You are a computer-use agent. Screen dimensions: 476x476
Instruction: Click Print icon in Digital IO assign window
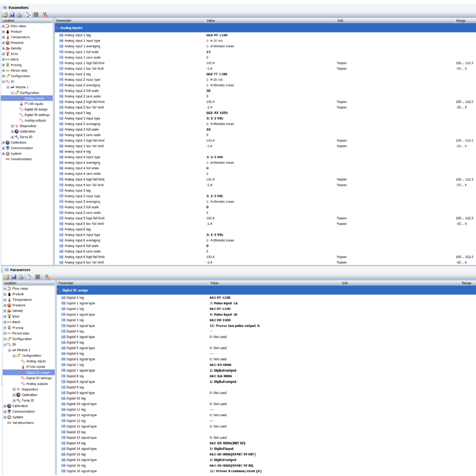(x=21, y=277)
